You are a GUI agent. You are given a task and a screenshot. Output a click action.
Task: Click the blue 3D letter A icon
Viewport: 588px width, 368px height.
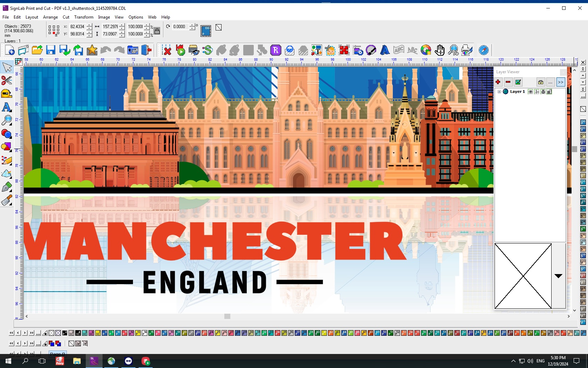coord(385,50)
